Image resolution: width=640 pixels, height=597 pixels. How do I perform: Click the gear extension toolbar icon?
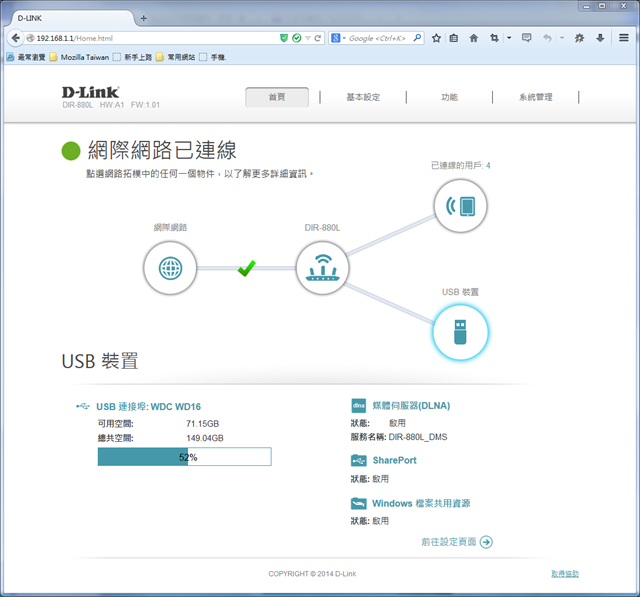pos(579,38)
